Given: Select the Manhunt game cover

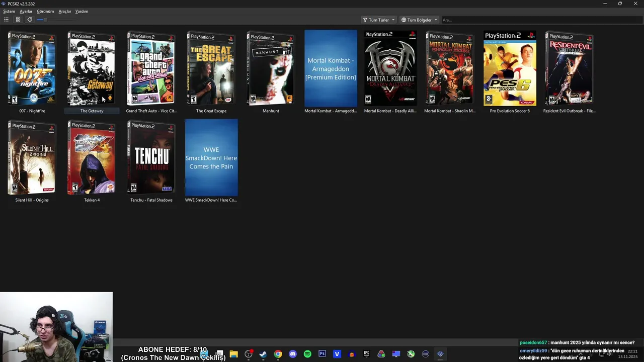Looking at the screenshot, I should [x=271, y=68].
